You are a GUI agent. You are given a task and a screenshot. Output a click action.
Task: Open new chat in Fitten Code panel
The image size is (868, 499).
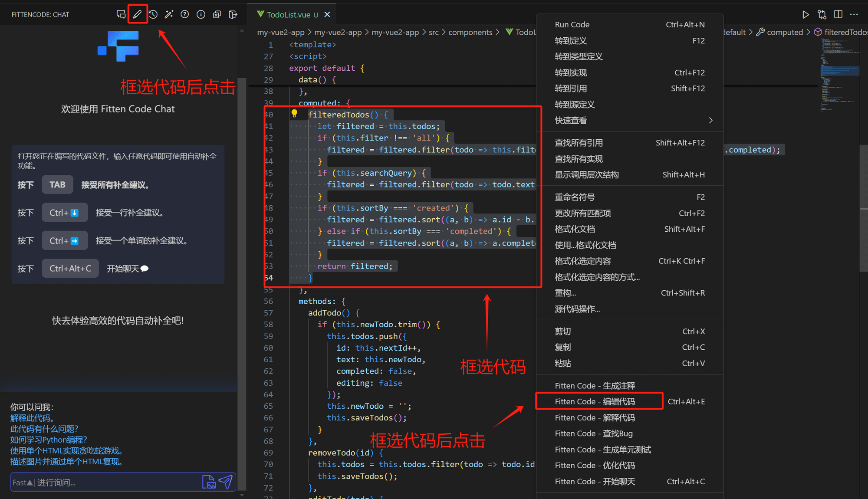[121, 14]
